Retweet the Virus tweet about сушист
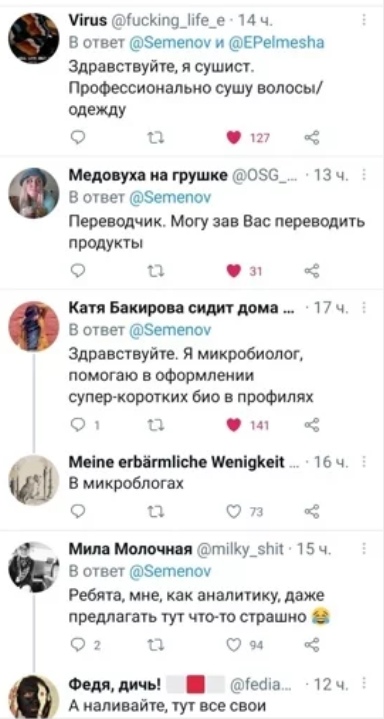 pos(151,138)
